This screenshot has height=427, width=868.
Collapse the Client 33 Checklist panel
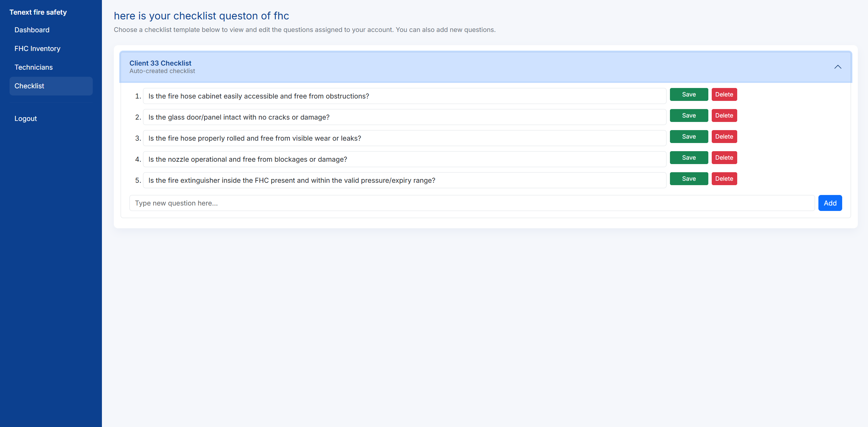[838, 67]
